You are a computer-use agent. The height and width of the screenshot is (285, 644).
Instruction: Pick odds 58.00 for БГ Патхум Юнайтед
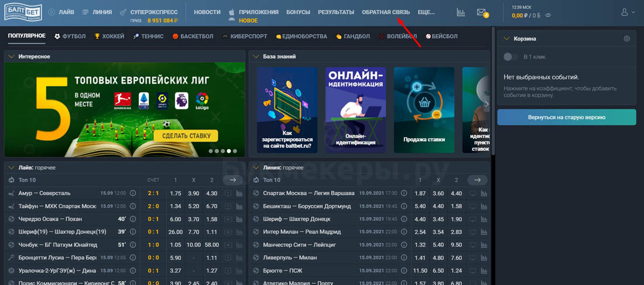click(x=211, y=245)
